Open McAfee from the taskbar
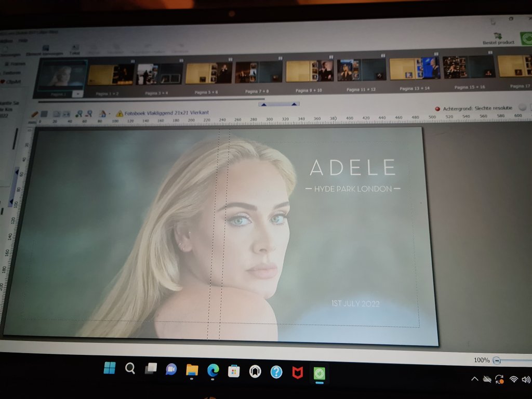The height and width of the screenshot is (399, 532). click(298, 373)
